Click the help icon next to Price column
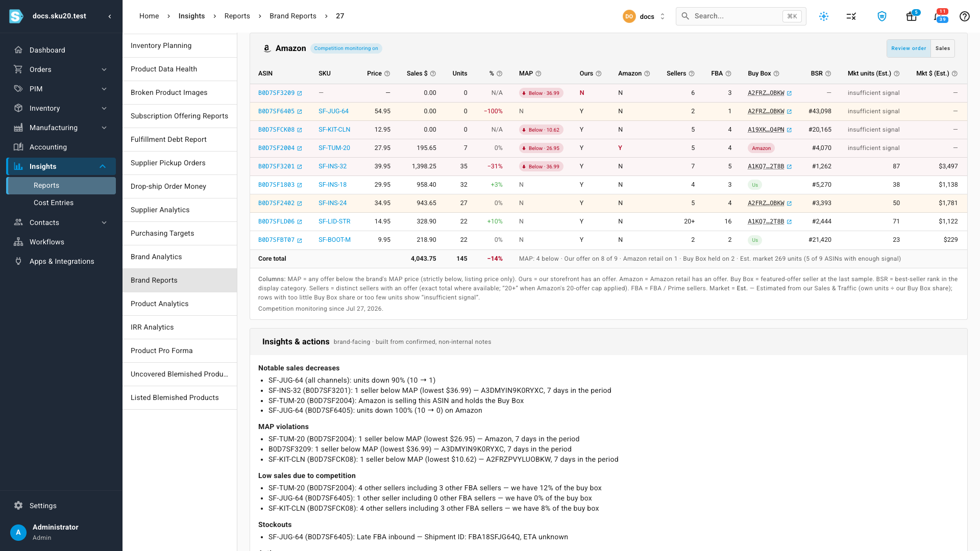 (387, 74)
